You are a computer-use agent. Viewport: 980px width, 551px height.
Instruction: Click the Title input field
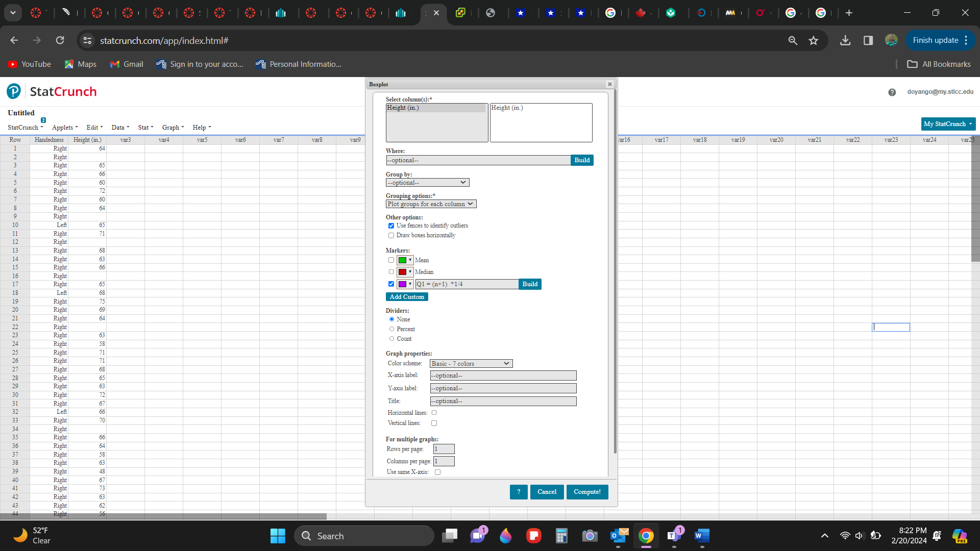pos(503,401)
